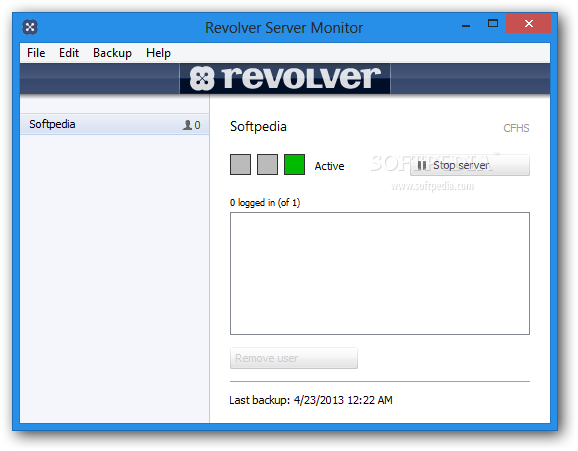Minimize the Revolver Server Monitor window
578x451 pixels.
click(x=466, y=25)
